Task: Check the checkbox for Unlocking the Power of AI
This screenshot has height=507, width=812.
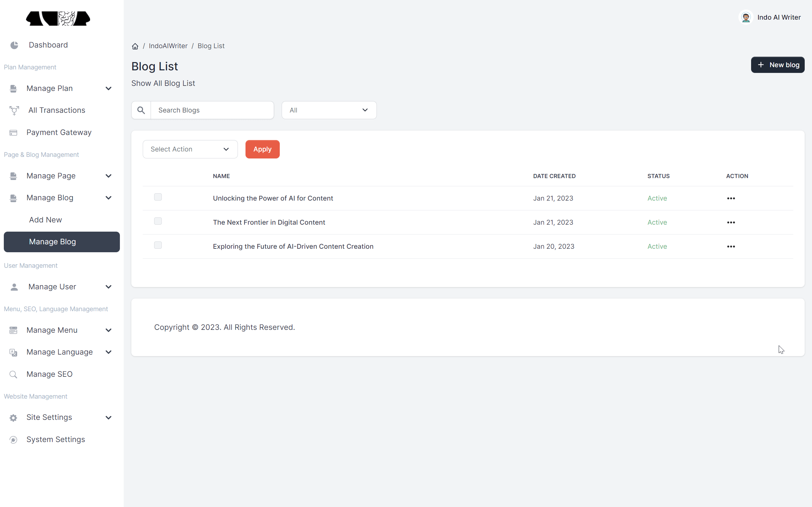Action: pos(158,197)
